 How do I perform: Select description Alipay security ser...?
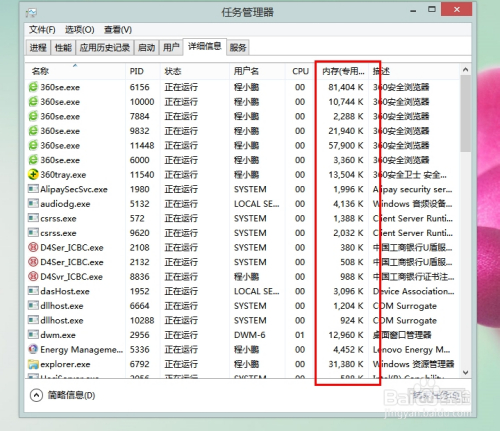click(412, 189)
